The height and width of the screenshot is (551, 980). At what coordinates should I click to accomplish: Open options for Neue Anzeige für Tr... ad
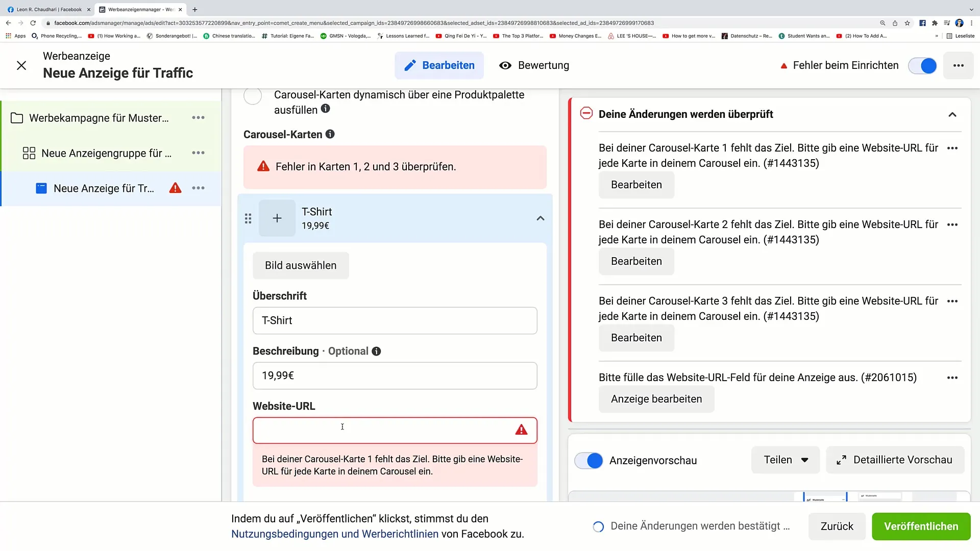pos(198,188)
